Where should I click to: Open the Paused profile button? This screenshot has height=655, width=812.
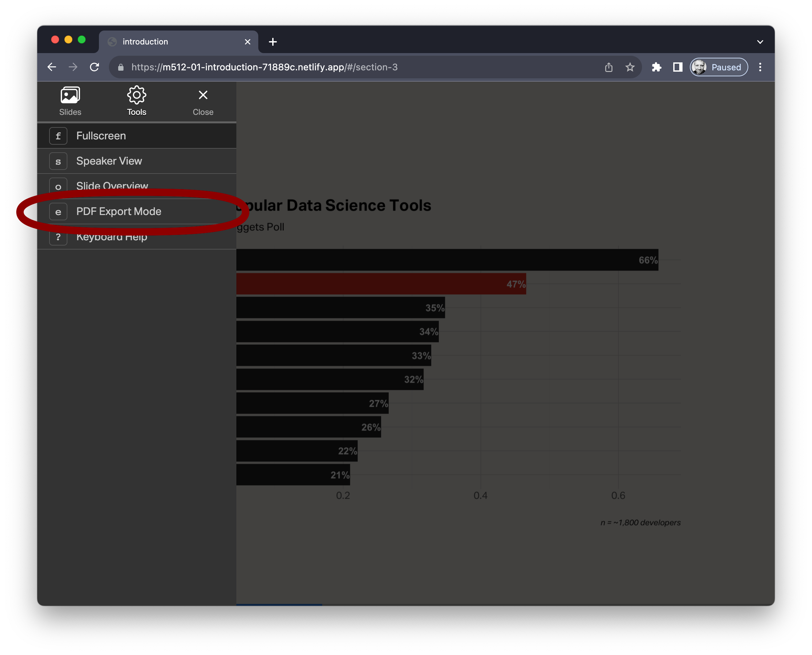pos(719,67)
